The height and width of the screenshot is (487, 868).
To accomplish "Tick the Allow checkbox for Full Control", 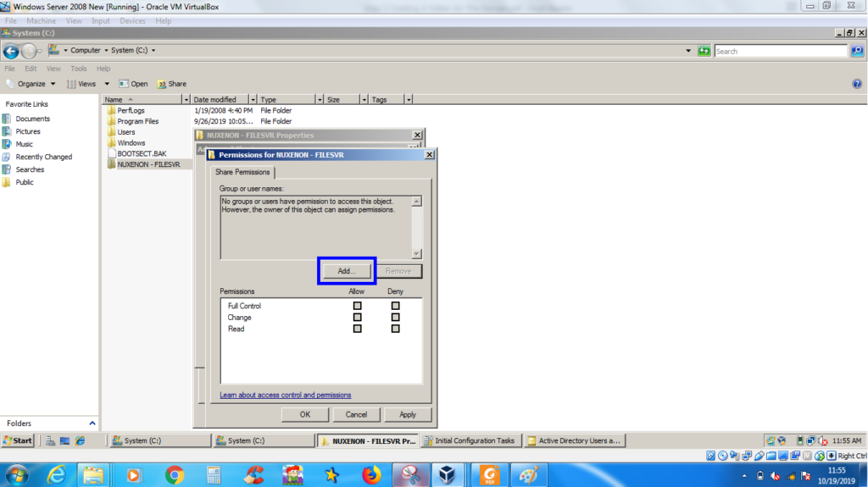I will pos(357,306).
